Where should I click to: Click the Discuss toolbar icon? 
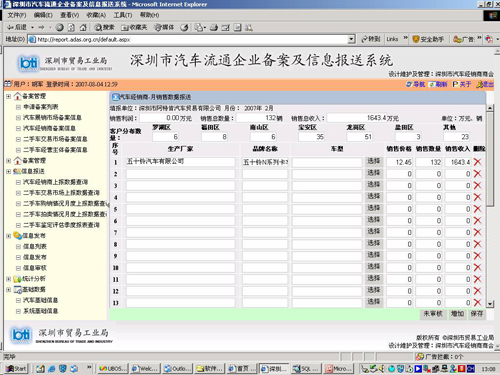[x=237, y=28]
